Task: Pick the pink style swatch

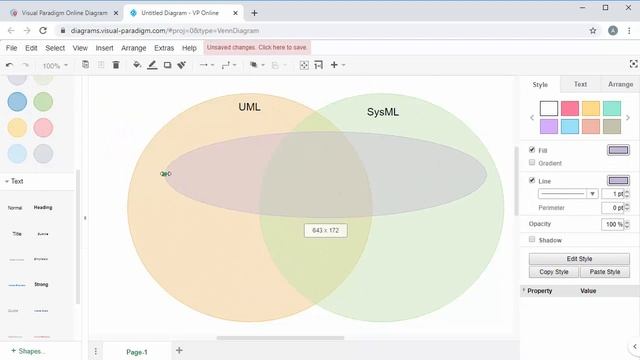Action: point(570,109)
